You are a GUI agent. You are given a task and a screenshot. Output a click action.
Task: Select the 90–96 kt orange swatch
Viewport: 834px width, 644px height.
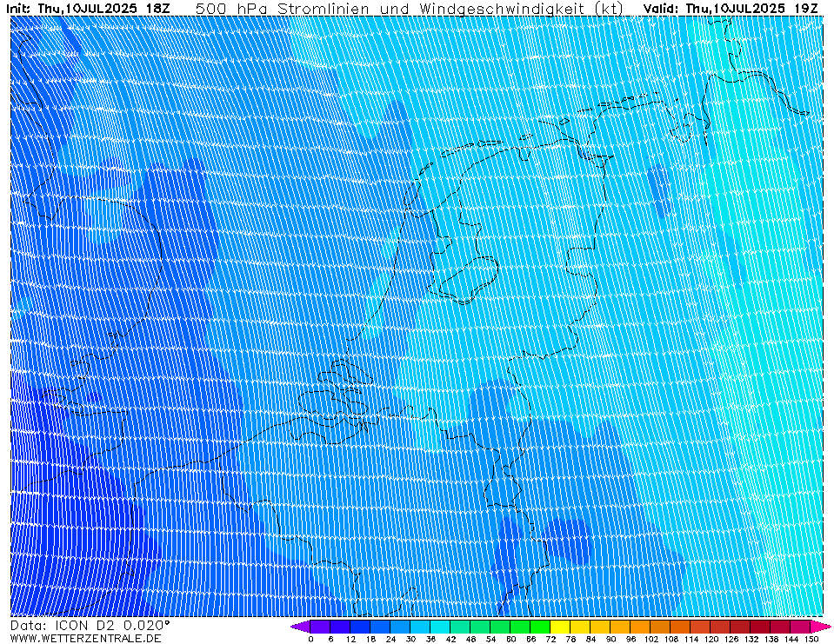pos(621,627)
